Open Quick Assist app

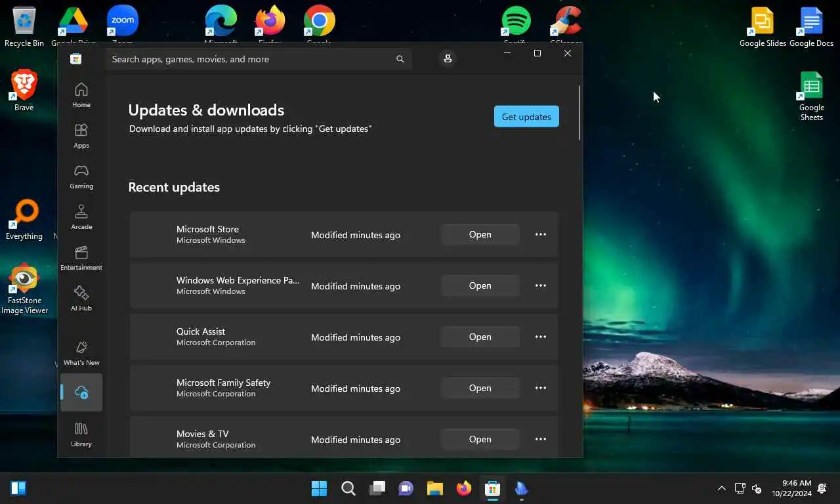pos(480,337)
